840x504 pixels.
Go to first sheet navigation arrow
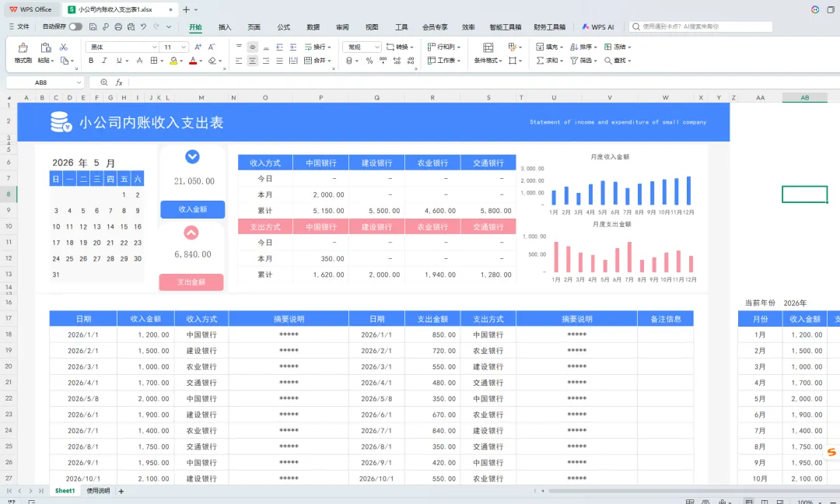pyautogui.click(x=9, y=491)
